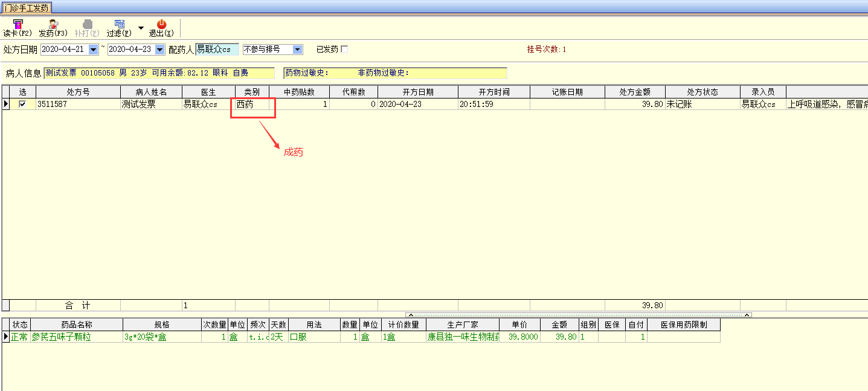
Task: Click the manufacturer cell 康县独一味生物制药
Action: click(463, 337)
